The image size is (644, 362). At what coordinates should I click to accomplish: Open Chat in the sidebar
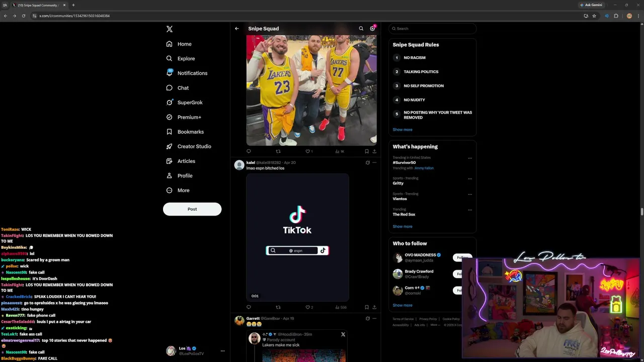(x=177, y=88)
